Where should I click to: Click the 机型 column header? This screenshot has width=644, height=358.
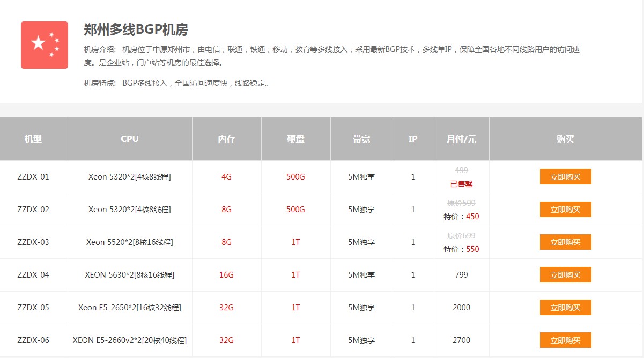(x=33, y=139)
